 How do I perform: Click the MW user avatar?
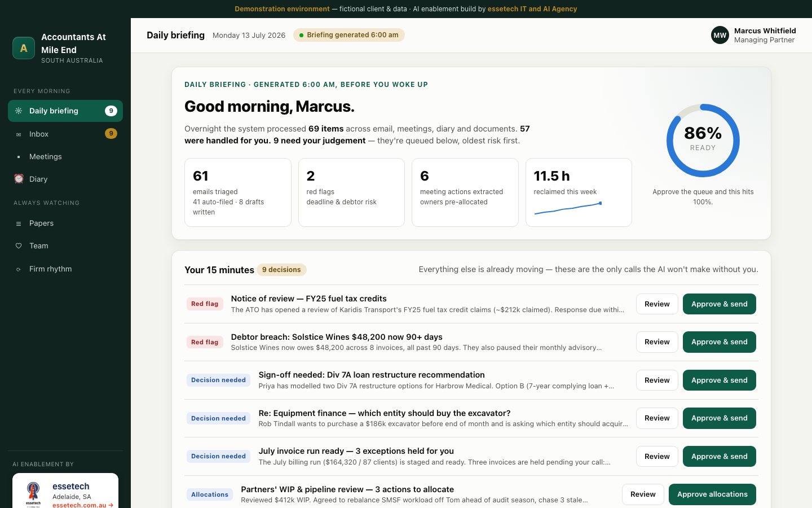[x=720, y=35]
